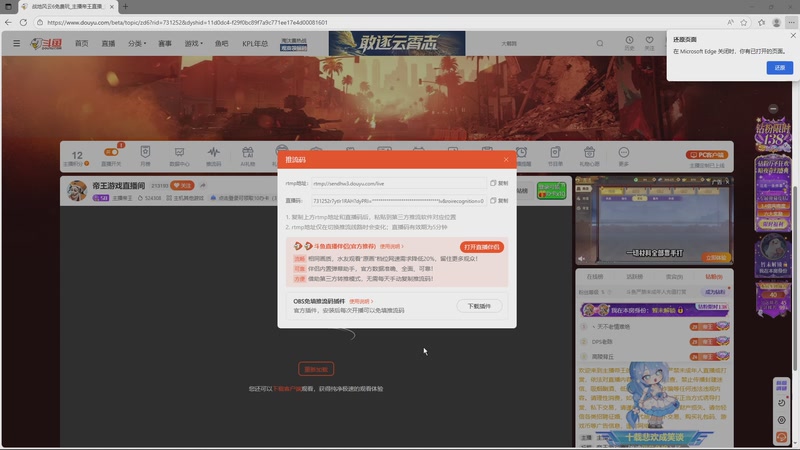
Task: Collapse the right sidebar with minus icon
Action: coord(773,109)
